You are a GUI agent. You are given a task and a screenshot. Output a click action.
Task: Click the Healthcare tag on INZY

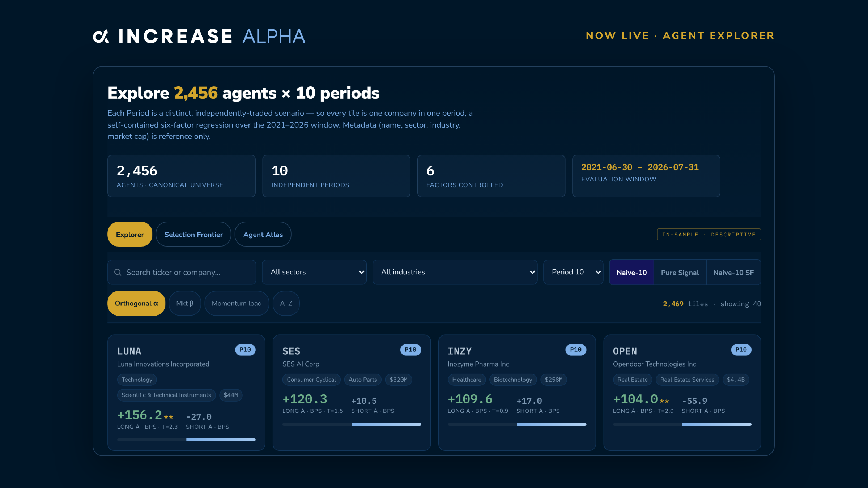pyautogui.click(x=467, y=380)
